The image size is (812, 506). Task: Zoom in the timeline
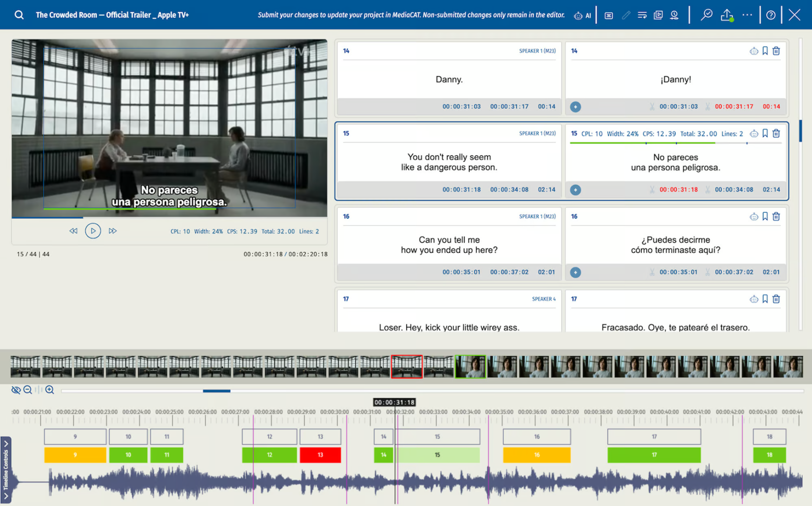pos(49,390)
